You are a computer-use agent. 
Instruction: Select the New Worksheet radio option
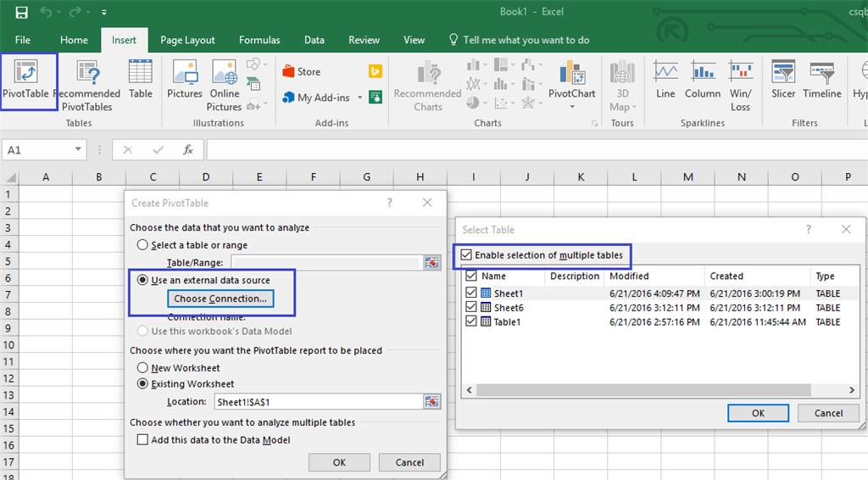point(143,368)
